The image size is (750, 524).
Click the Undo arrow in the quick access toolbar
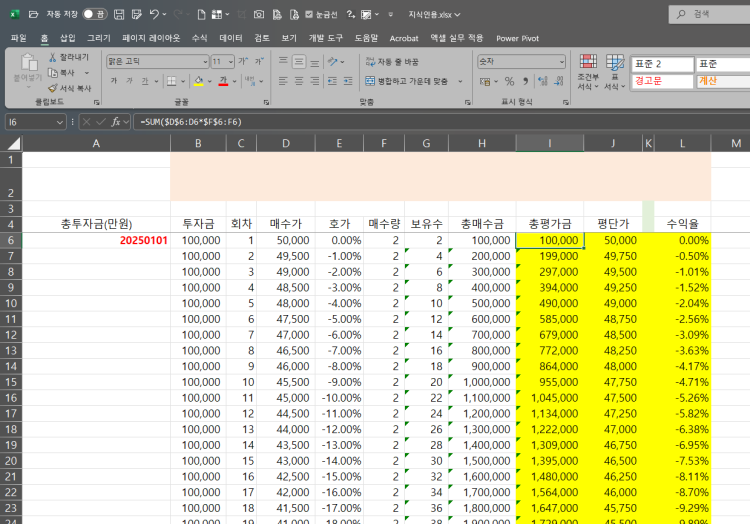153,15
